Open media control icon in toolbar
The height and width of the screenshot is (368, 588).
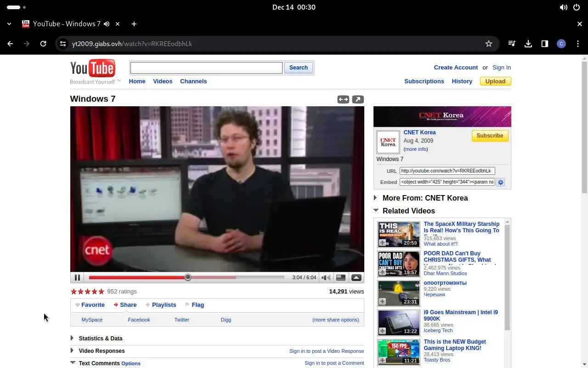(x=512, y=44)
